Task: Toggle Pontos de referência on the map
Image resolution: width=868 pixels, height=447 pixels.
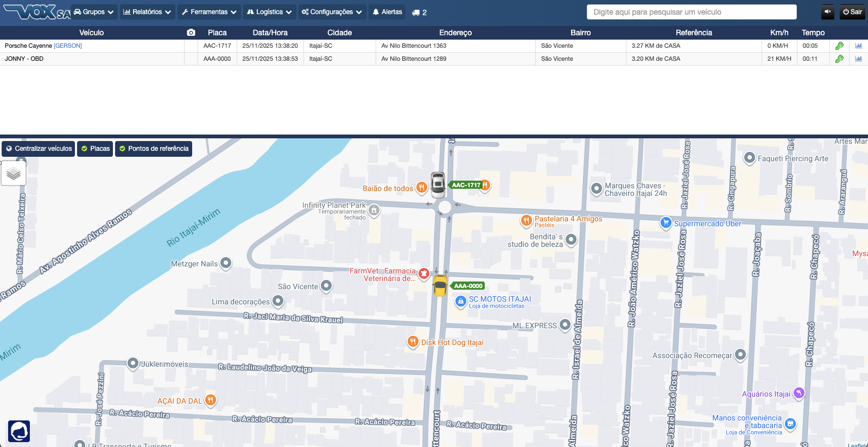Action: (x=154, y=149)
